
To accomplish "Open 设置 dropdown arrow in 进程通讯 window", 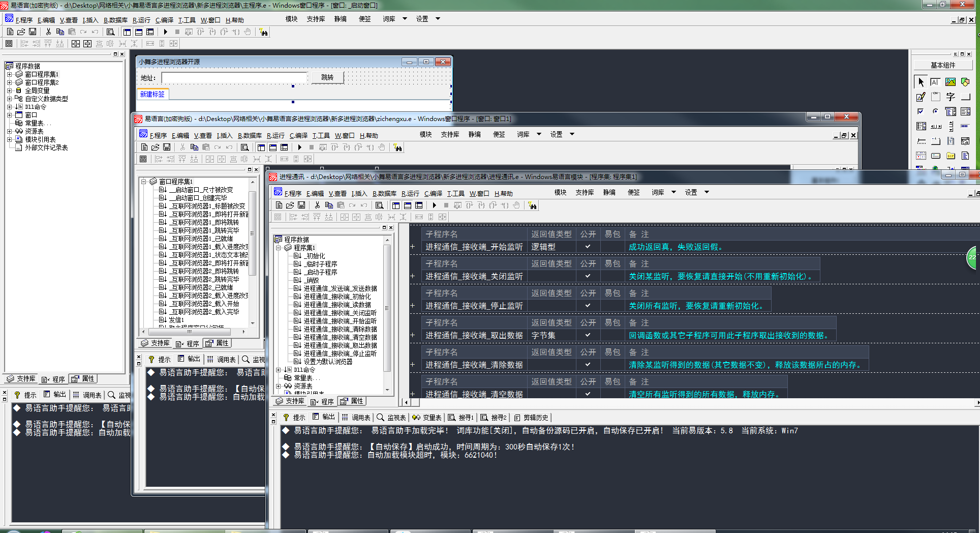I will coord(707,192).
